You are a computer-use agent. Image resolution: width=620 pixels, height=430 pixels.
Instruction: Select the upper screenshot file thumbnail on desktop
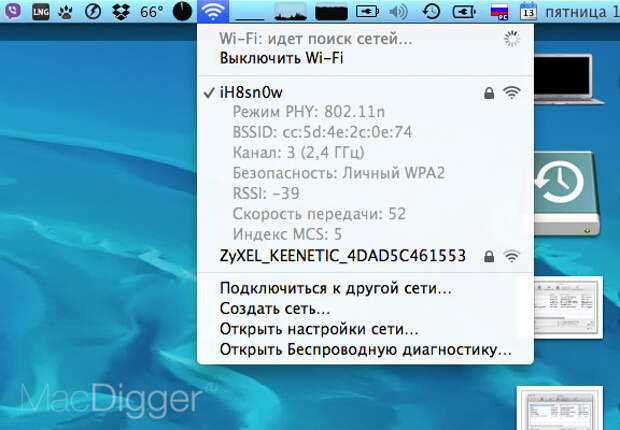click(x=568, y=307)
